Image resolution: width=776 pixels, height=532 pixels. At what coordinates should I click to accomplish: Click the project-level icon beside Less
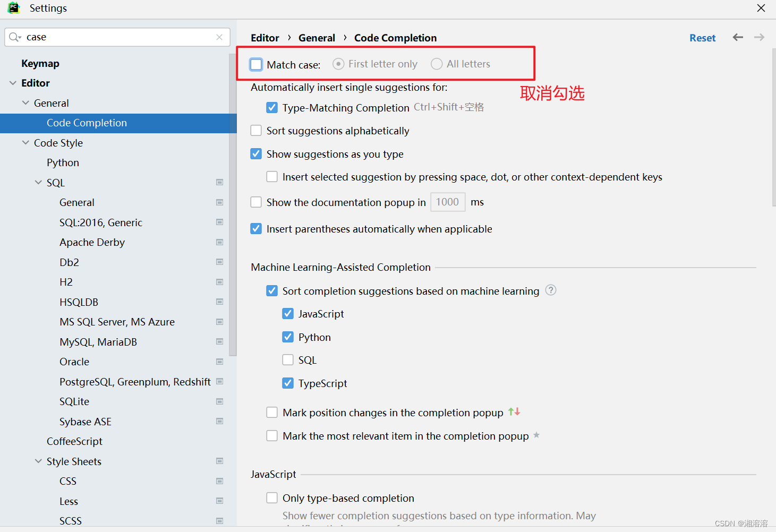(219, 501)
